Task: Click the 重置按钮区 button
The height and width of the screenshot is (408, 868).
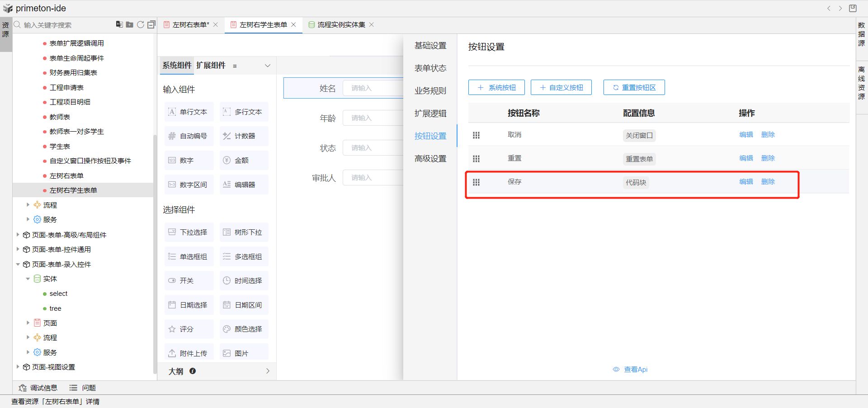Action: click(634, 87)
